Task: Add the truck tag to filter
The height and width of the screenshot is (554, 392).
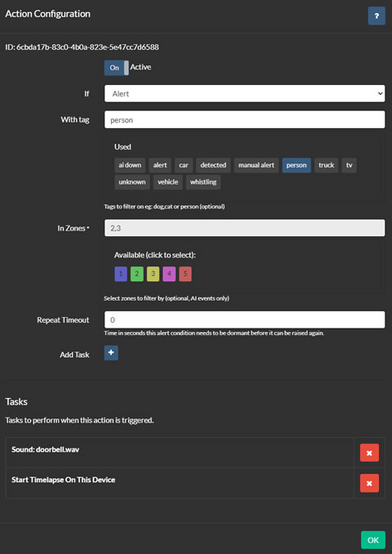Action: [327, 165]
